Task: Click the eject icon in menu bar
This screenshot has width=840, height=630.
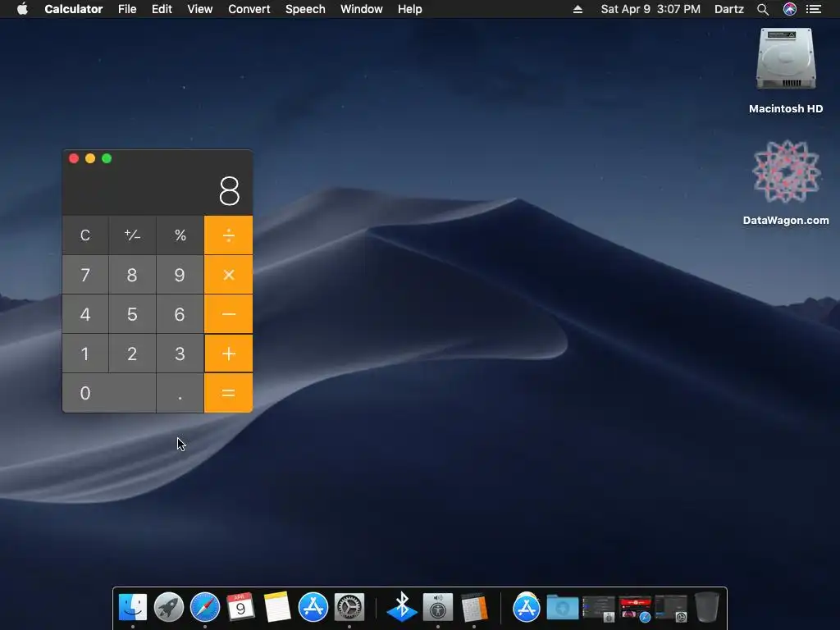Action: 577,9
